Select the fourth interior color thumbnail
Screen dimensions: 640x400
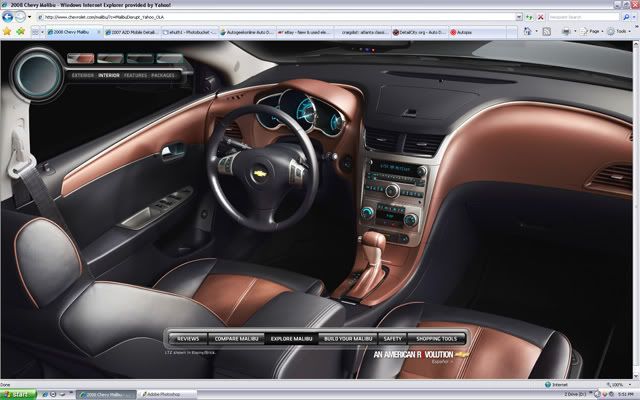coord(170,59)
